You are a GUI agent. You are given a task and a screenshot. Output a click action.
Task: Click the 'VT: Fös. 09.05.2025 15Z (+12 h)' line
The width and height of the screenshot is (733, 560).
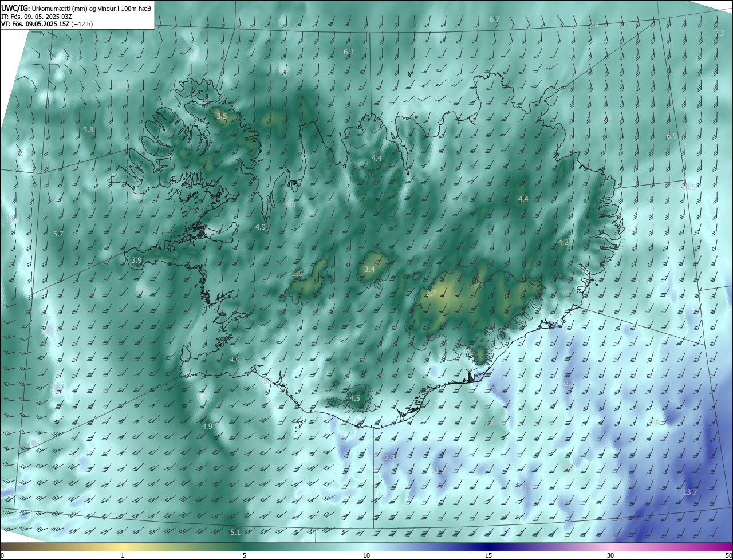[x=47, y=24]
